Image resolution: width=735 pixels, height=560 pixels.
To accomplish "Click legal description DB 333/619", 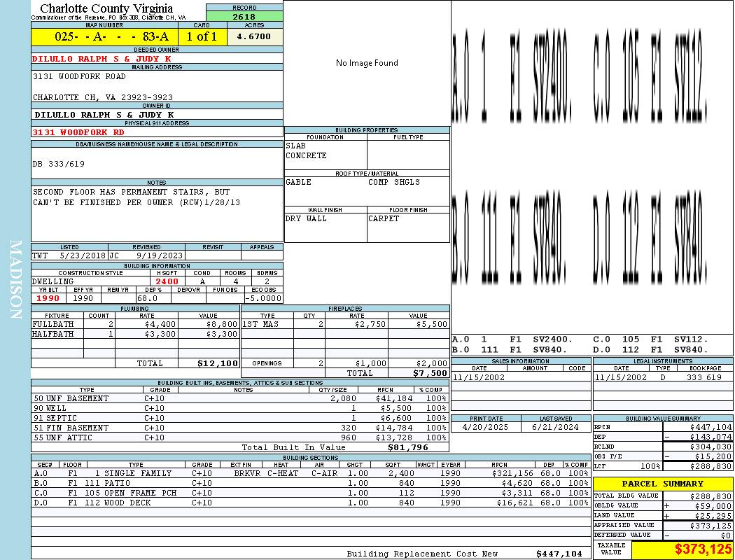I will tap(59, 164).
